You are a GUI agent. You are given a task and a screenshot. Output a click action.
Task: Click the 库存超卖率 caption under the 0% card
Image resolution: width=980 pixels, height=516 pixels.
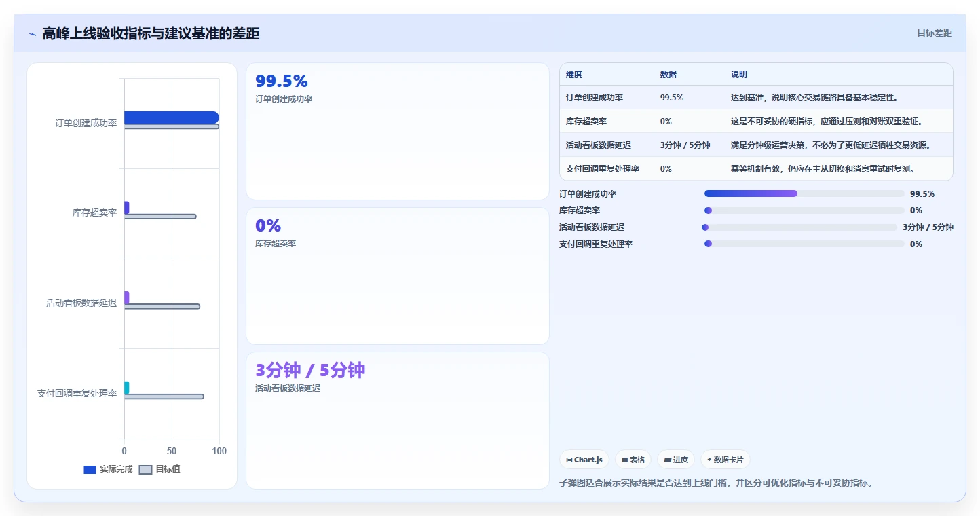(x=276, y=244)
